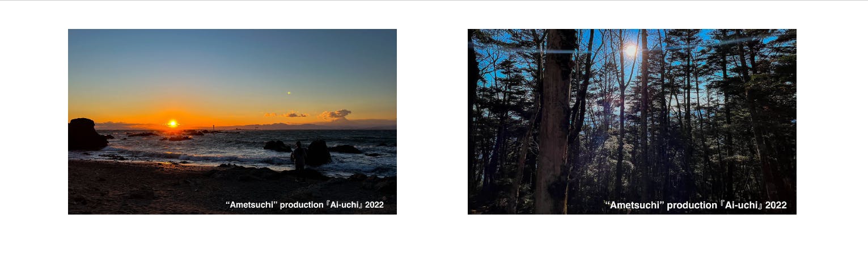Click the setting sun on the horizon
The image size is (868, 256).
[172, 123]
